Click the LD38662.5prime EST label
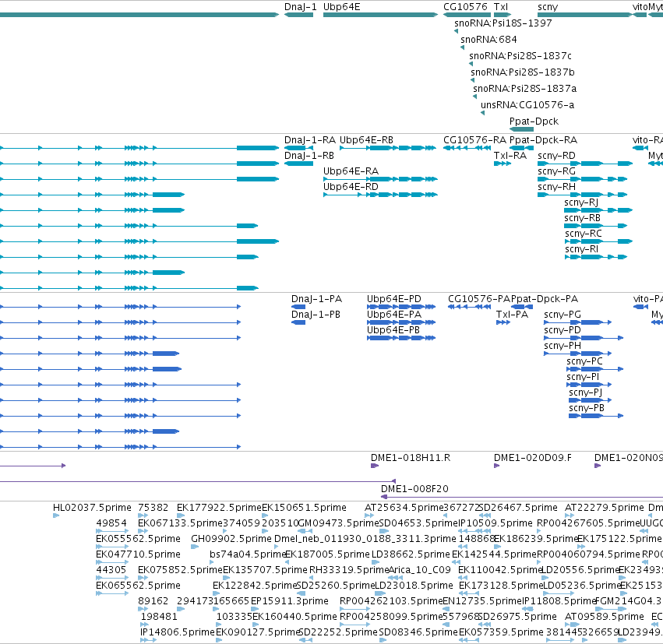Image resolution: width=663 pixels, height=644 pixels. [x=411, y=554]
